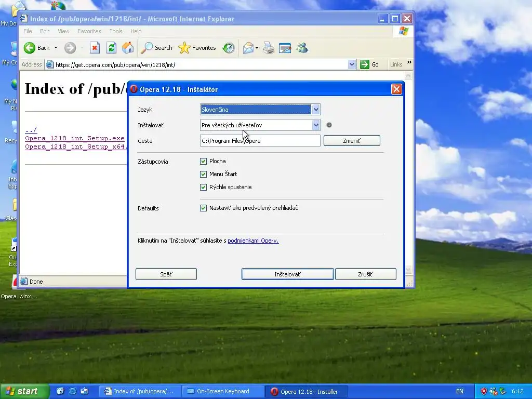Click the Opera logo in installer title bar
Viewport: 532px width, 399px height.
click(134, 89)
